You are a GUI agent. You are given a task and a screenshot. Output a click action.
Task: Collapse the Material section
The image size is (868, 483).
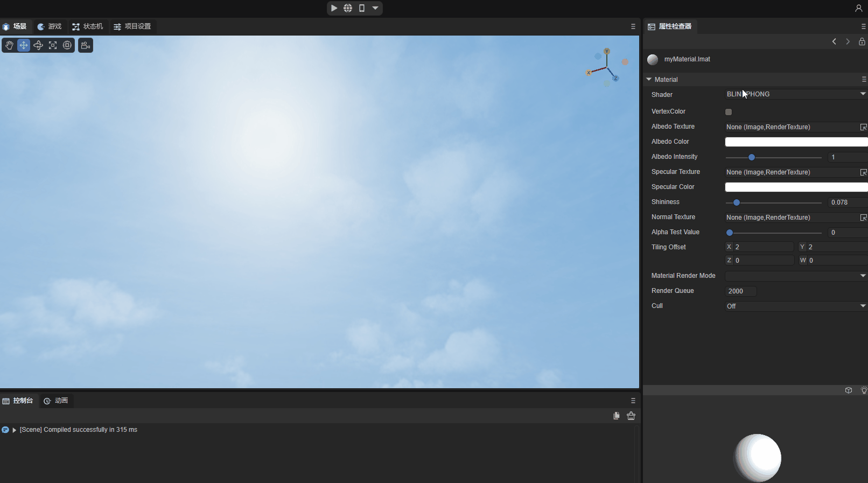click(649, 79)
